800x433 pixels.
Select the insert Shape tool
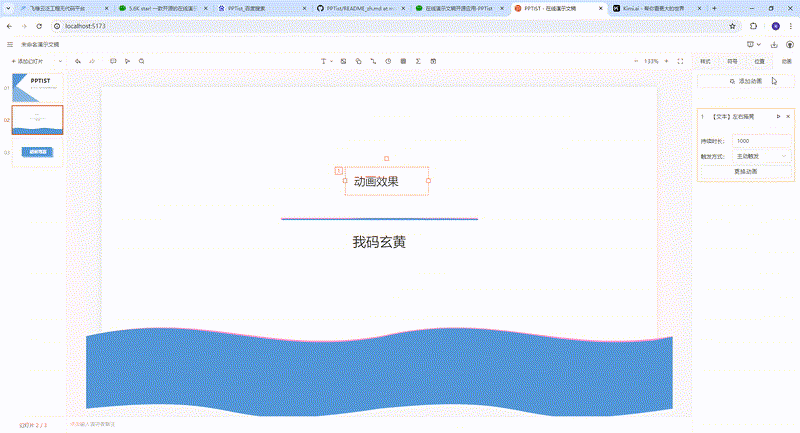point(359,61)
